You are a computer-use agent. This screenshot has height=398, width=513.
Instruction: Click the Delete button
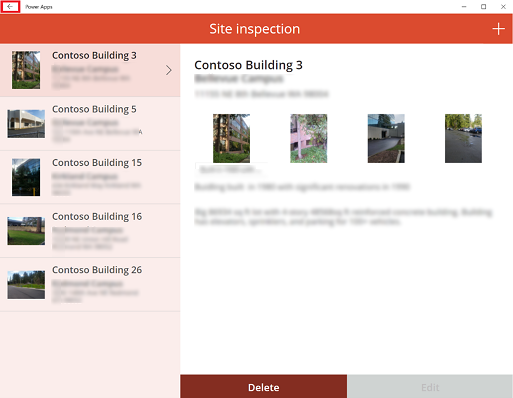click(x=264, y=387)
